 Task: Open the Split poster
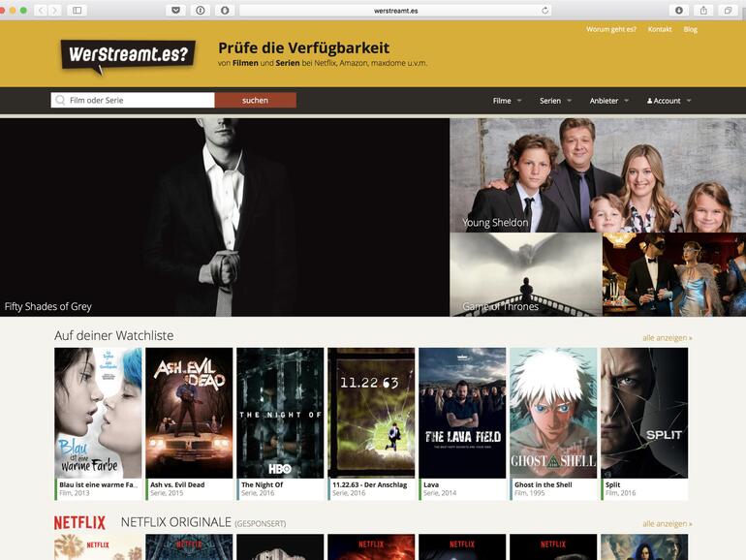644,413
